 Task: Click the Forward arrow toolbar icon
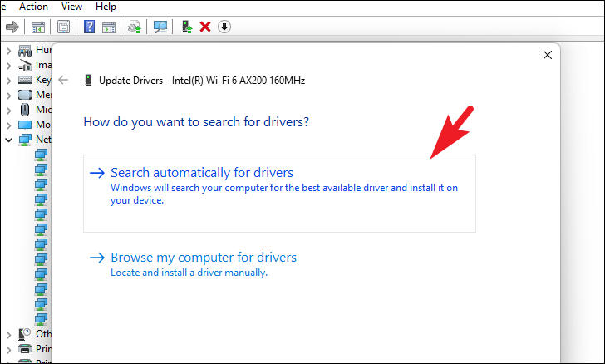(12, 27)
